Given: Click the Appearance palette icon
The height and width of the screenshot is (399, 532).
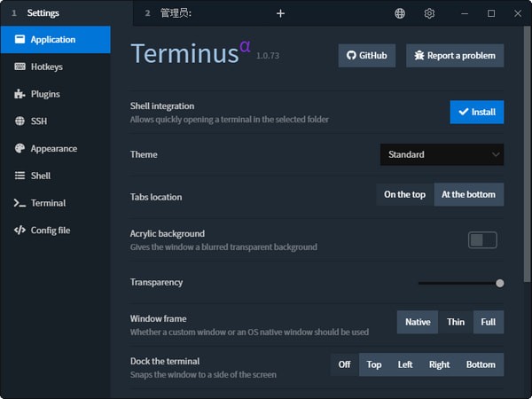Looking at the screenshot, I should (x=20, y=149).
